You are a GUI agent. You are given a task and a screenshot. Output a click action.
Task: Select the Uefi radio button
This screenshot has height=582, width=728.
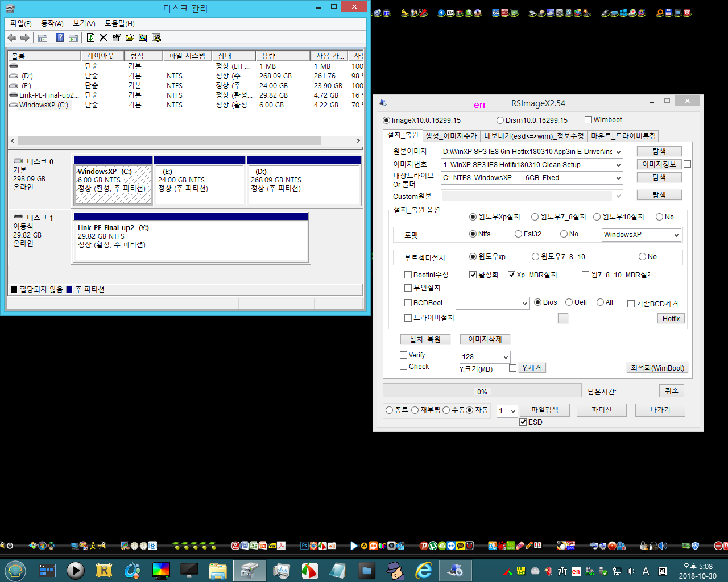(569, 302)
